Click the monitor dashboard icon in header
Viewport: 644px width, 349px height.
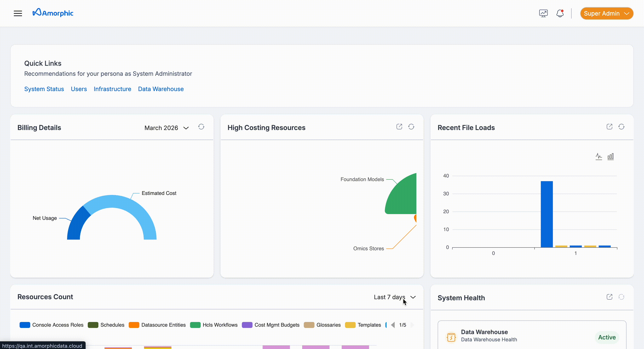pyautogui.click(x=543, y=13)
